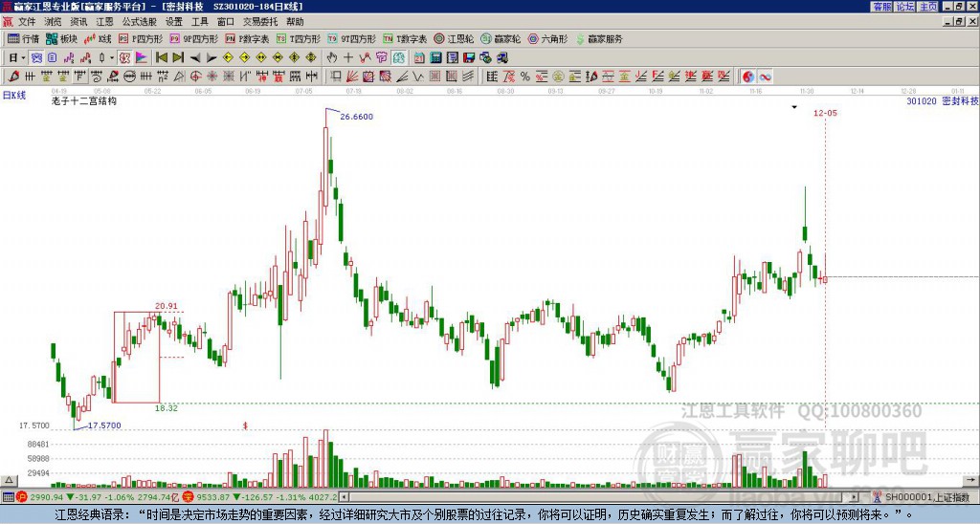The image size is (980, 524).
Task: Switch to the K线 candlestick chart
Action: (98, 38)
